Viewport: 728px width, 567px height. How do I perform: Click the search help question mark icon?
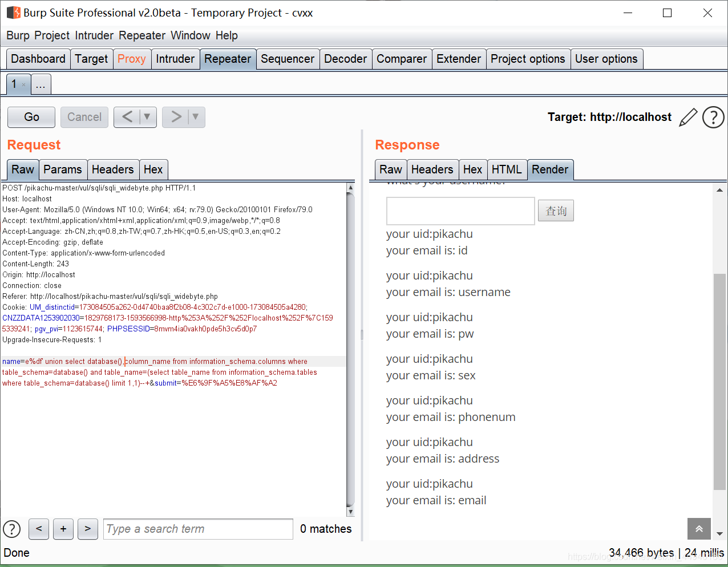[x=12, y=529]
